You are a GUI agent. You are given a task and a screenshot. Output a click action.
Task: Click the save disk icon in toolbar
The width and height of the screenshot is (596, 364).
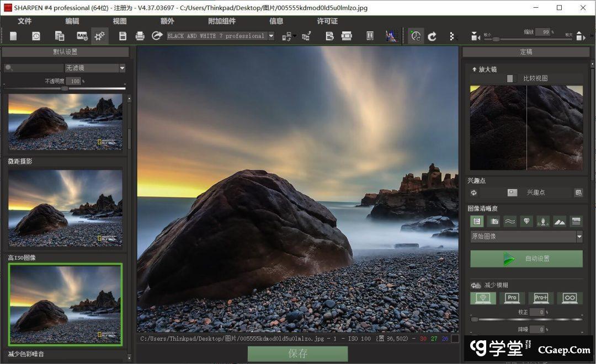pos(123,36)
